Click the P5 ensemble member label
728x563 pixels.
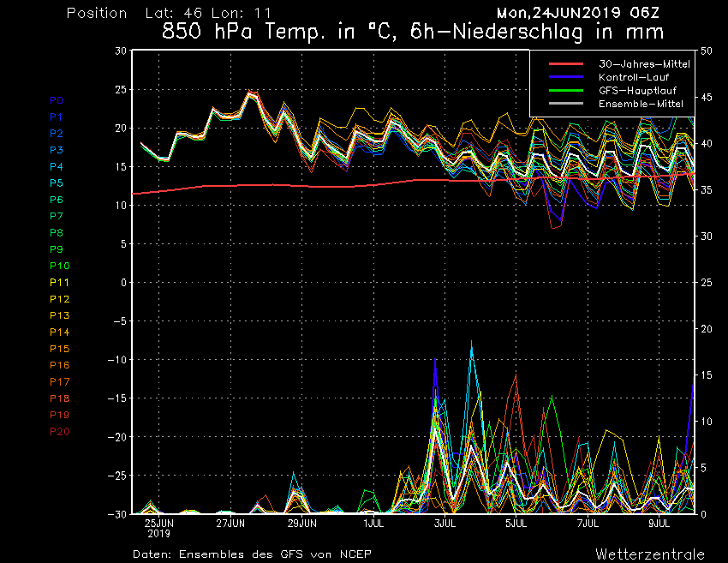point(57,183)
